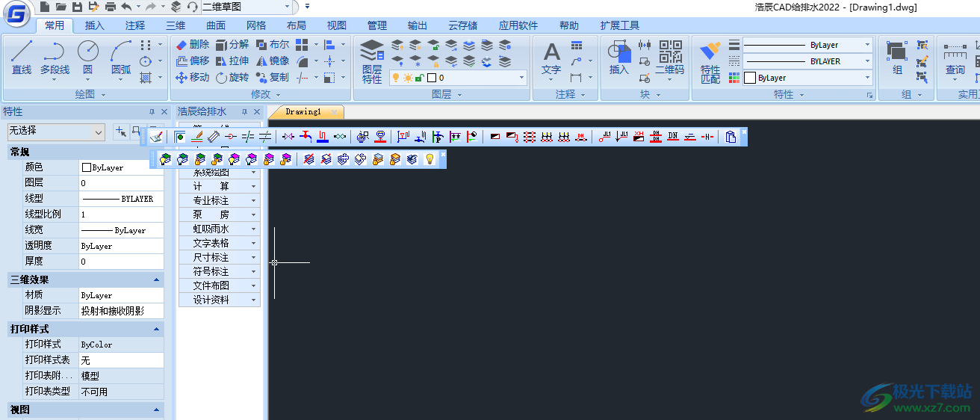
Task: Click the open folder icon in title bar
Action: [61, 7]
